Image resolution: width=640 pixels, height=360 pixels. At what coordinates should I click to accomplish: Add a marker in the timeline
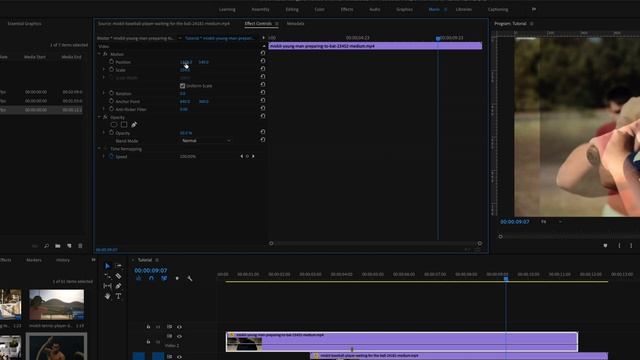[x=177, y=278]
